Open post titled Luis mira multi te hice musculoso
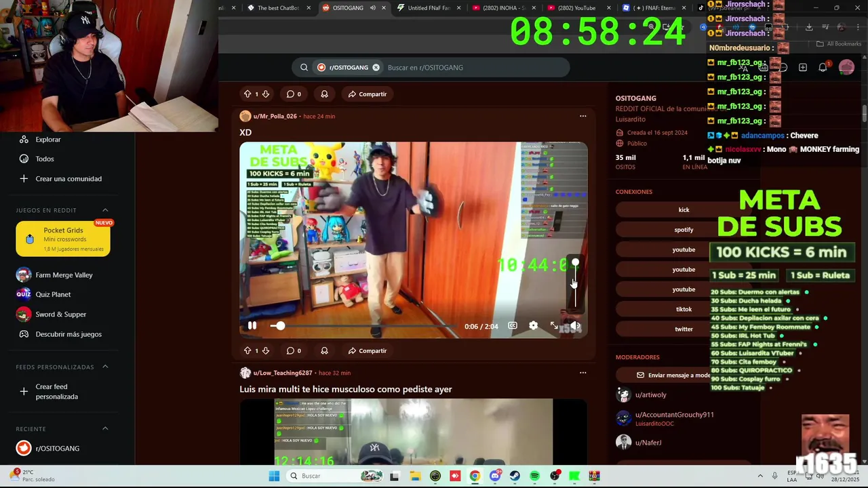This screenshot has width=868, height=488. 346,389
